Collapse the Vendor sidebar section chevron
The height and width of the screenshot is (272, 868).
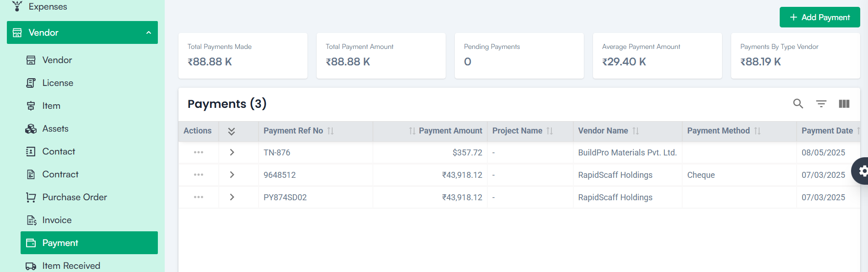coord(149,32)
